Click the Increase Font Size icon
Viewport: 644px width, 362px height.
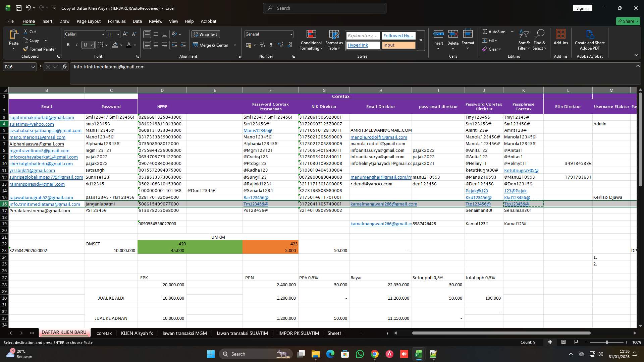pyautogui.click(x=125, y=34)
